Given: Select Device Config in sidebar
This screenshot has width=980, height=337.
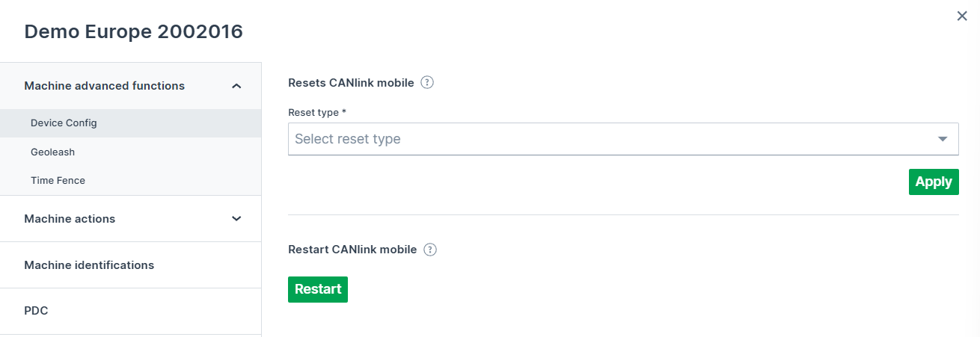Looking at the screenshot, I should 64,123.
